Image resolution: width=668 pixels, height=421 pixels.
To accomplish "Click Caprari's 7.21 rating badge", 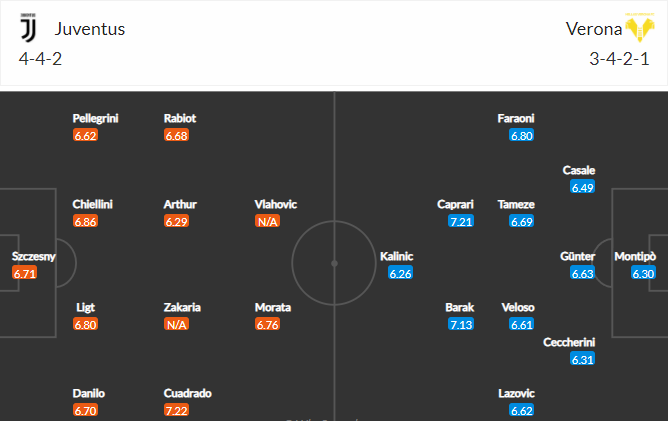I will tap(461, 221).
